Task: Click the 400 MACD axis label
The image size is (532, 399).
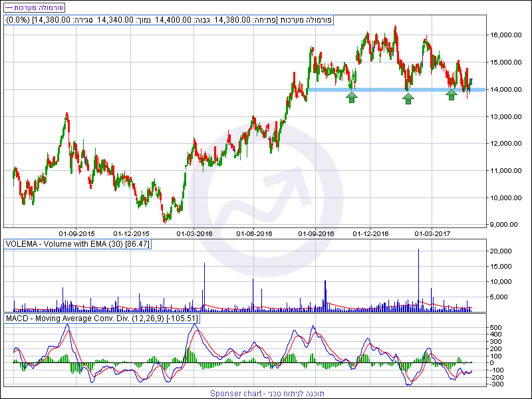Action: [x=497, y=334]
